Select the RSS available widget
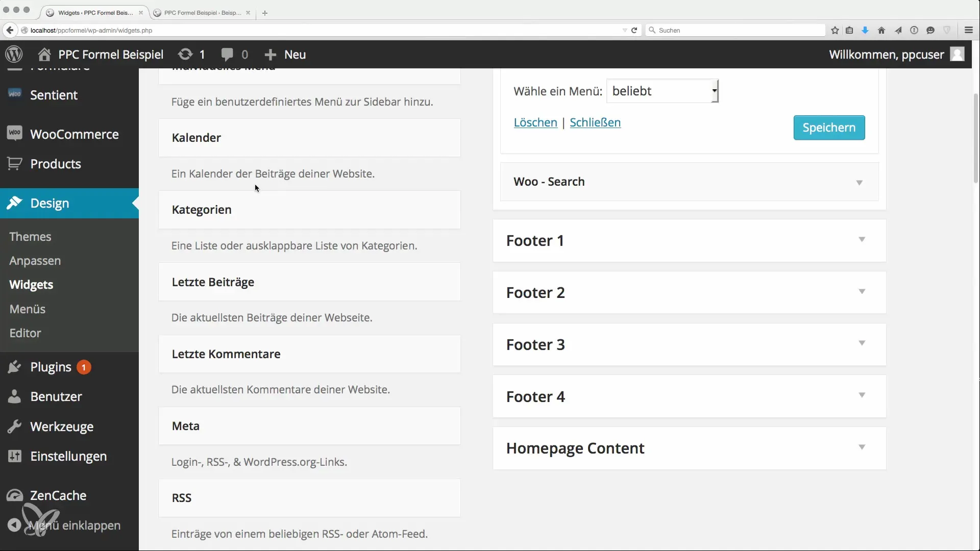Viewport: 980px width, 551px height. 309,497
